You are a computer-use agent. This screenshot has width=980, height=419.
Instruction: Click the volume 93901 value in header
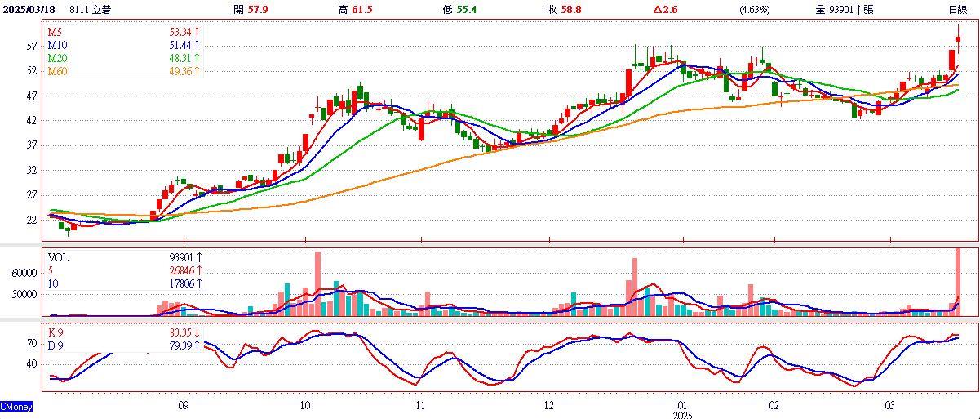(843, 9)
